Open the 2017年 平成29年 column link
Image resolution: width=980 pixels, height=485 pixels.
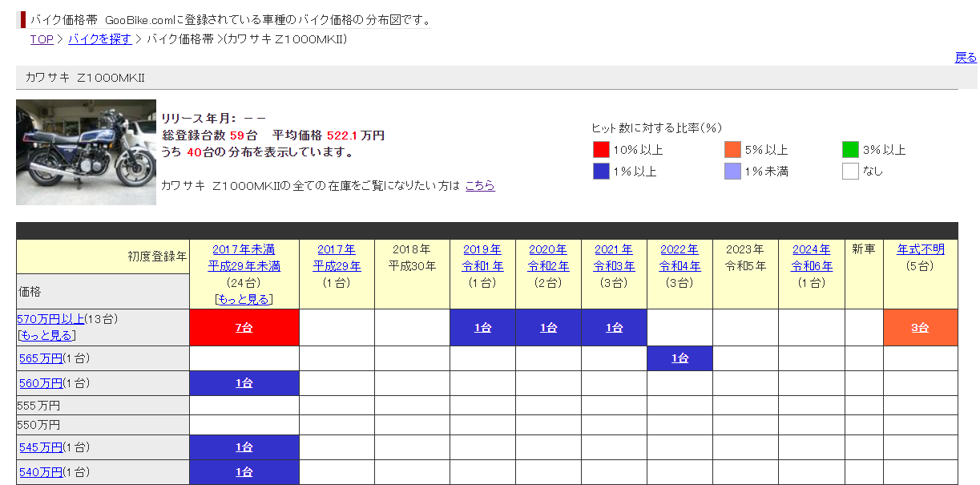click(337, 257)
